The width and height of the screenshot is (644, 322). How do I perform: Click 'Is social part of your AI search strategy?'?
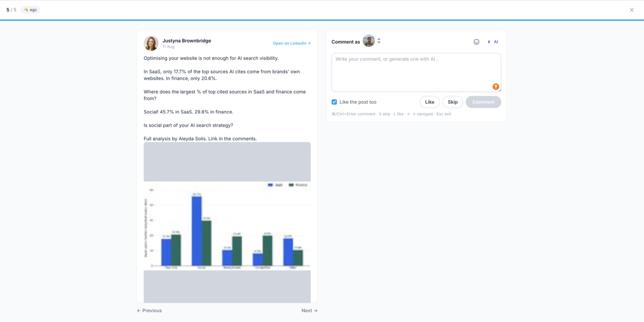188,125
